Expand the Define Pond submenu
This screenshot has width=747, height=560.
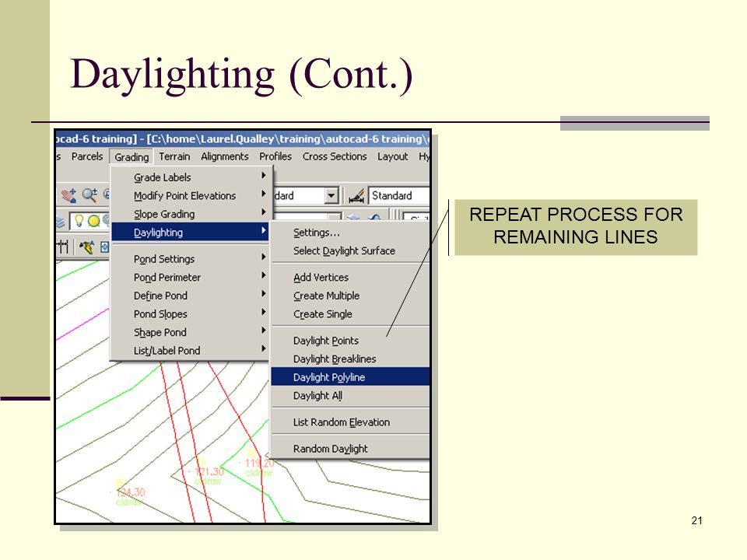click(x=190, y=296)
